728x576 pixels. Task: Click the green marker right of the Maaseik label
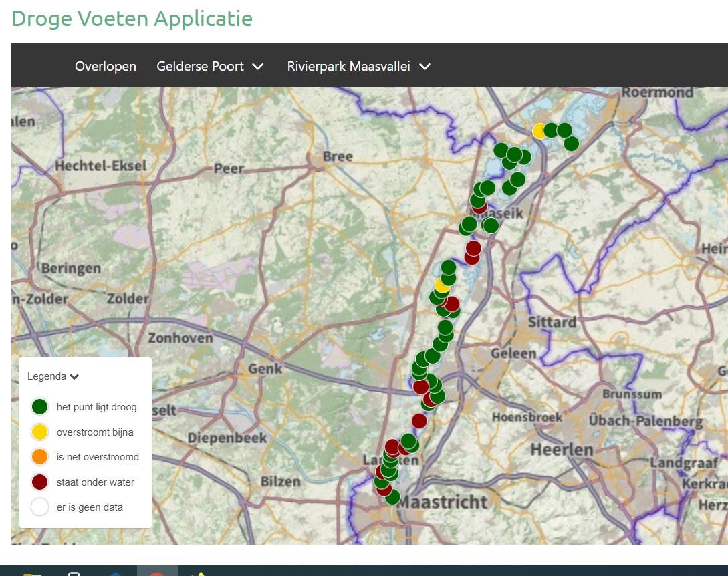pos(490,226)
